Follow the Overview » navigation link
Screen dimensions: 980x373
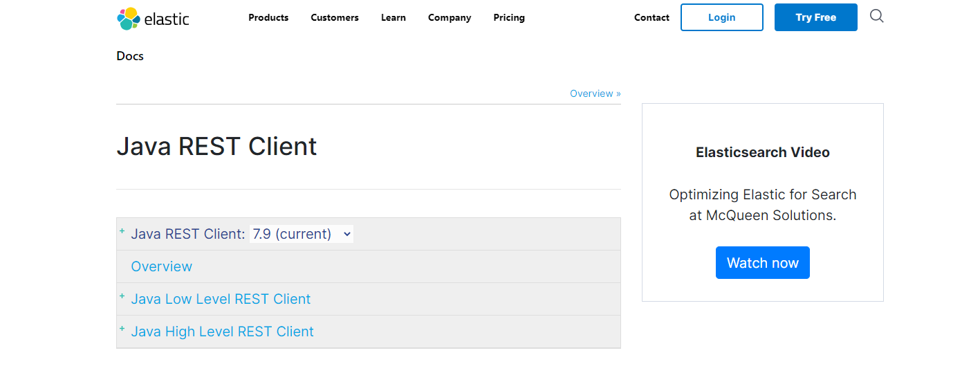(x=595, y=93)
